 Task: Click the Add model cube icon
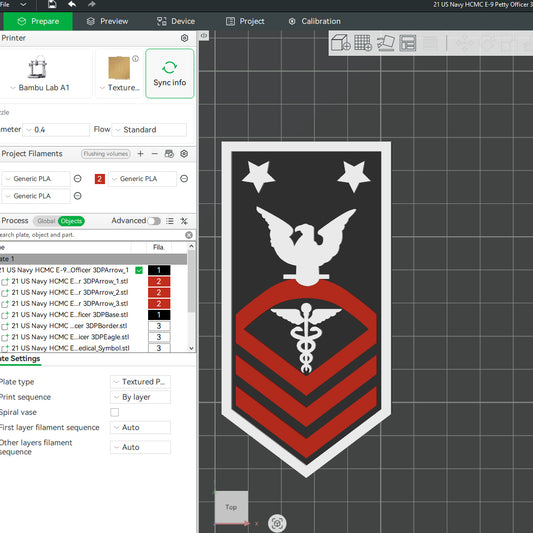coord(341,43)
